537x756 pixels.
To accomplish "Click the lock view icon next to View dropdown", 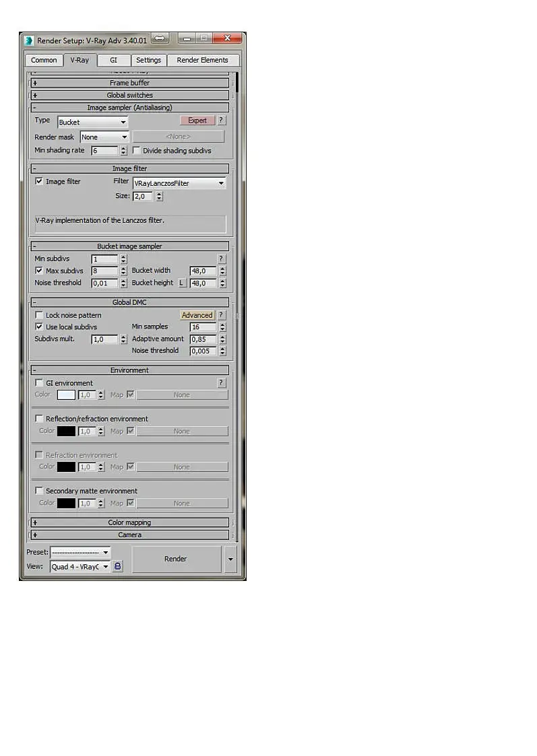I will pos(117,567).
